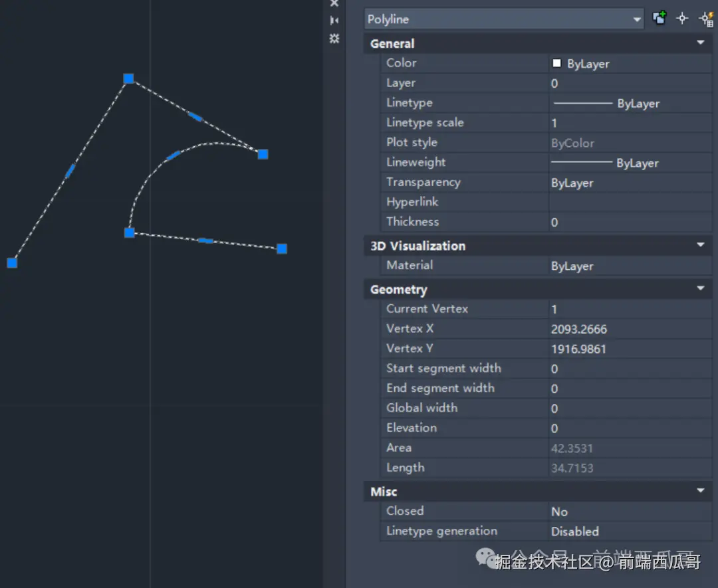Collapse the Misc section
Image resolution: width=718 pixels, height=588 pixels.
point(700,490)
